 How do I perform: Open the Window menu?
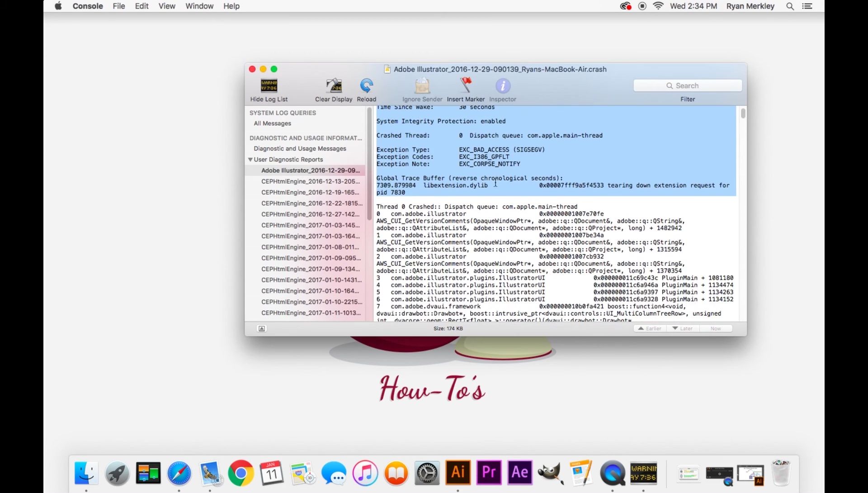199,6
